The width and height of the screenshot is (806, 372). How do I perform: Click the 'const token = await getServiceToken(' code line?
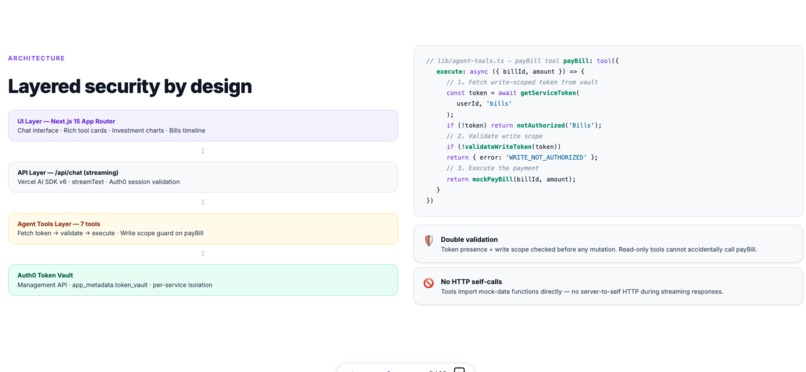coord(512,93)
